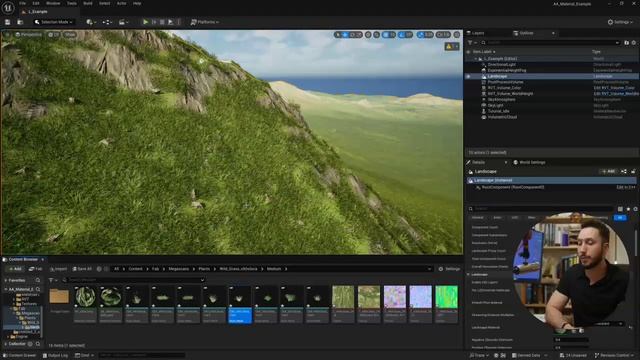Screen dimensions: 640x360
Task: Open the Edit menu
Action: (x=36, y=3)
